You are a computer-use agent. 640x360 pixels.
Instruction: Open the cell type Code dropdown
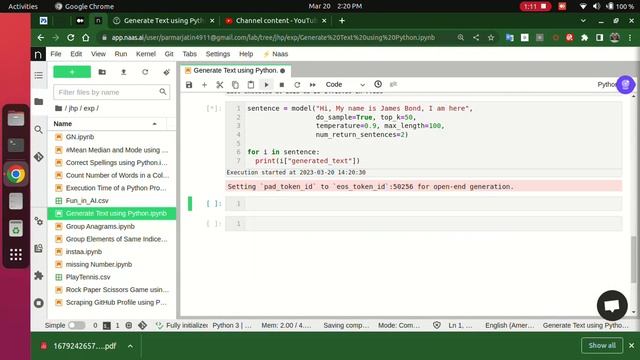[345, 84]
